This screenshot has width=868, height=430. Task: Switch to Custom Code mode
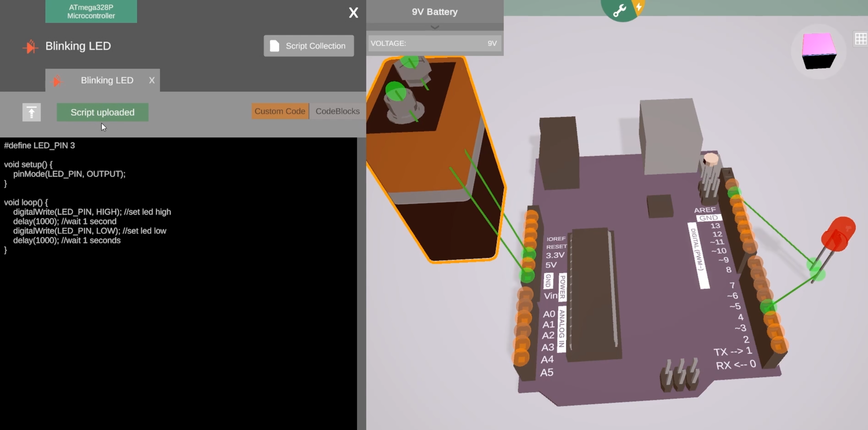click(x=280, y=111)
